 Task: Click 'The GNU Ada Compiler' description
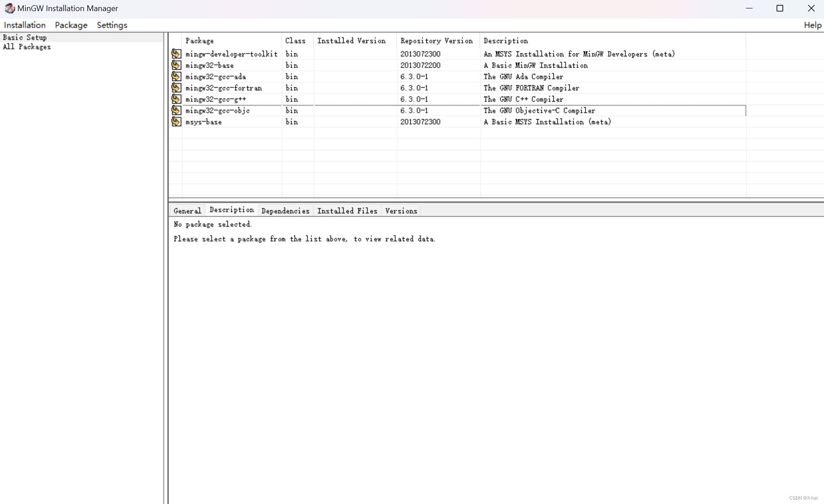click(x=523, y=77)
